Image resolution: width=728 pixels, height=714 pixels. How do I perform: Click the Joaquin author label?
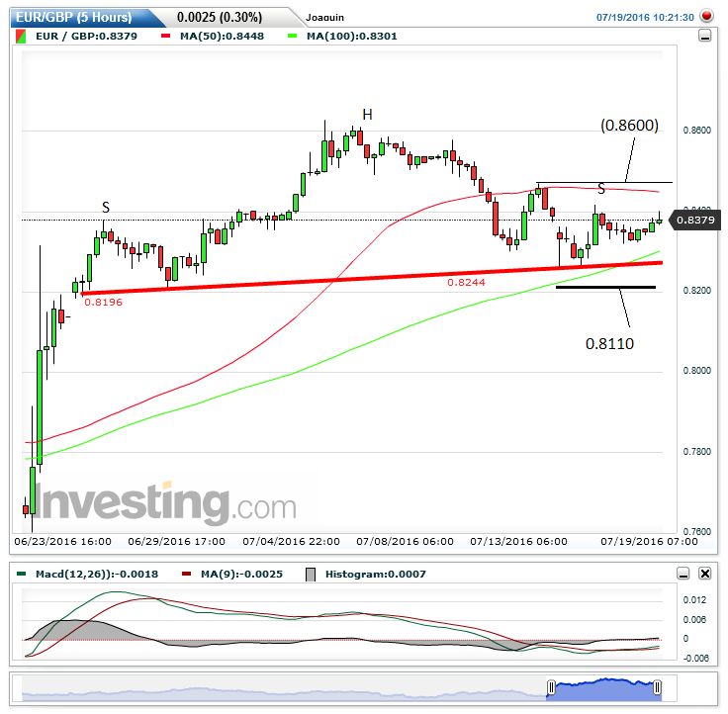click(x=325, y=18)
